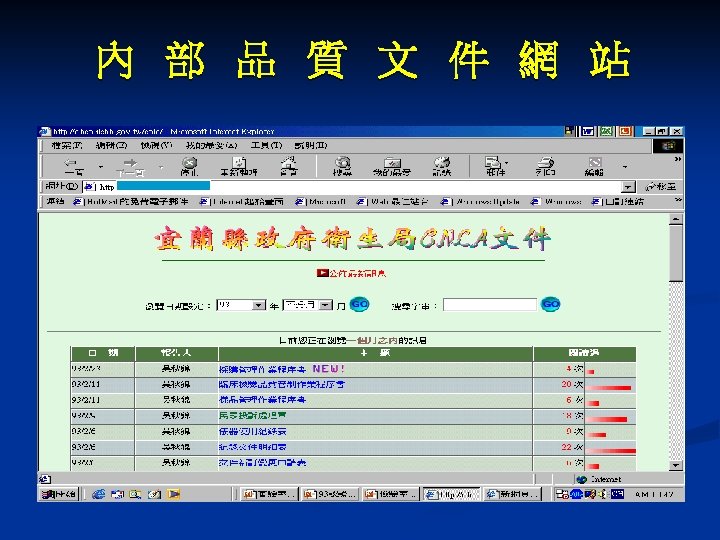Screen dimensions: 720x540
Task: Show browsing History from the toolbar
Action: coord(442,166)
